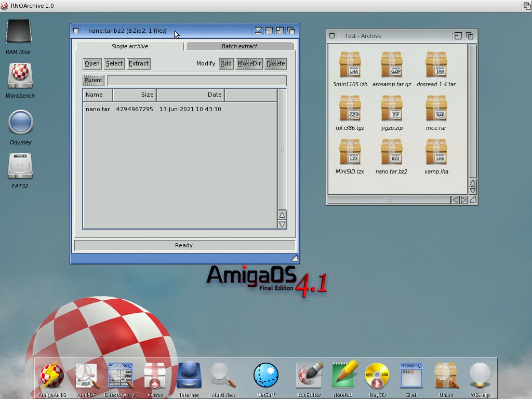
Task: Switch to the Batch extract tab
Action: click(239, 46)
